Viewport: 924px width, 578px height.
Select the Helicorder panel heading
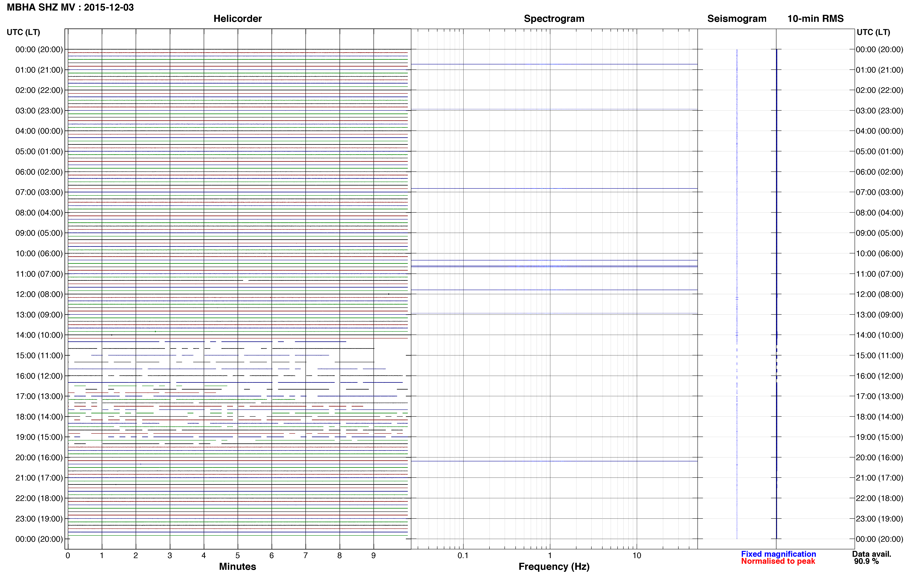coord(238,19)
